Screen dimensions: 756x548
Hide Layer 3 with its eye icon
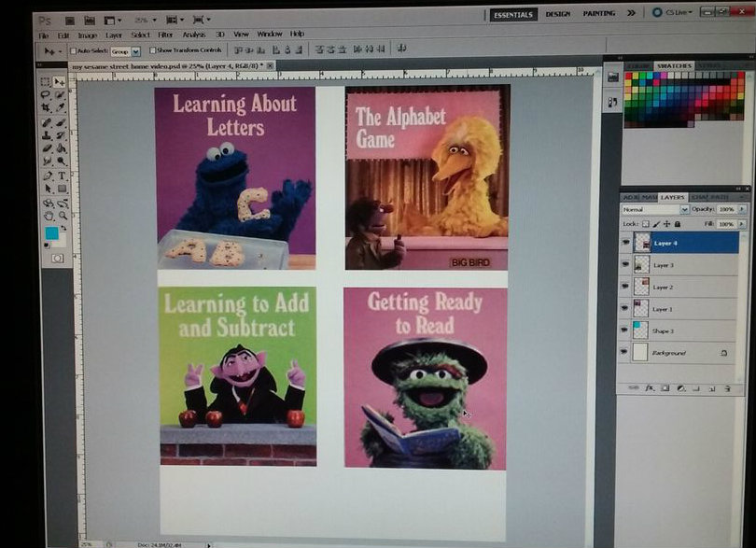click(x=625, y=264)
